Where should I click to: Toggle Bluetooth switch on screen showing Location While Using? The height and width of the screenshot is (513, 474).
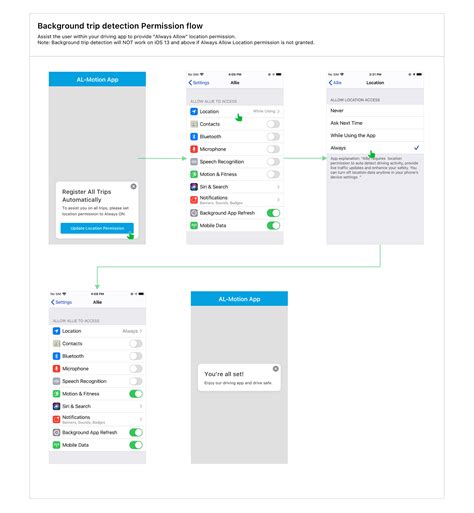coord(273,137)
